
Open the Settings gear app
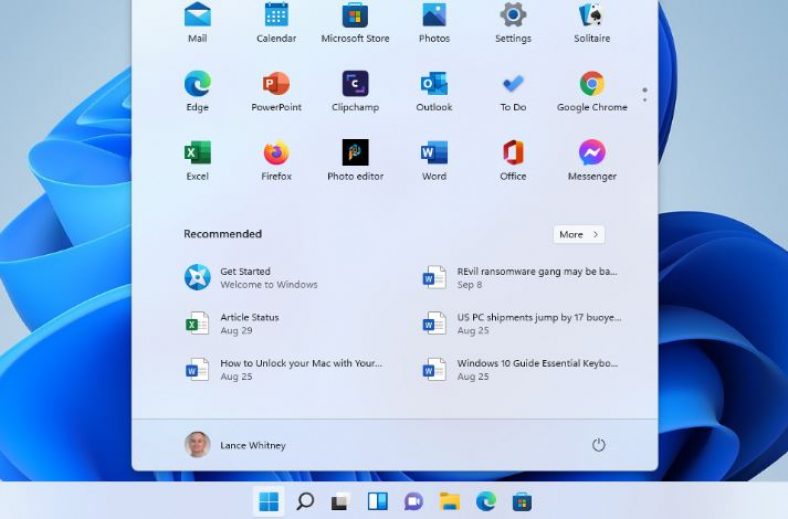click(513, 23)
